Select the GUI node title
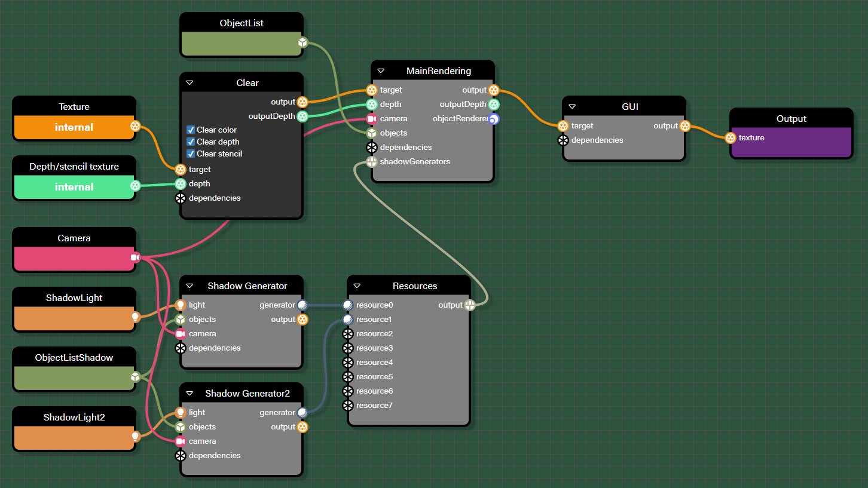868x488 pixels. point(630,106)
